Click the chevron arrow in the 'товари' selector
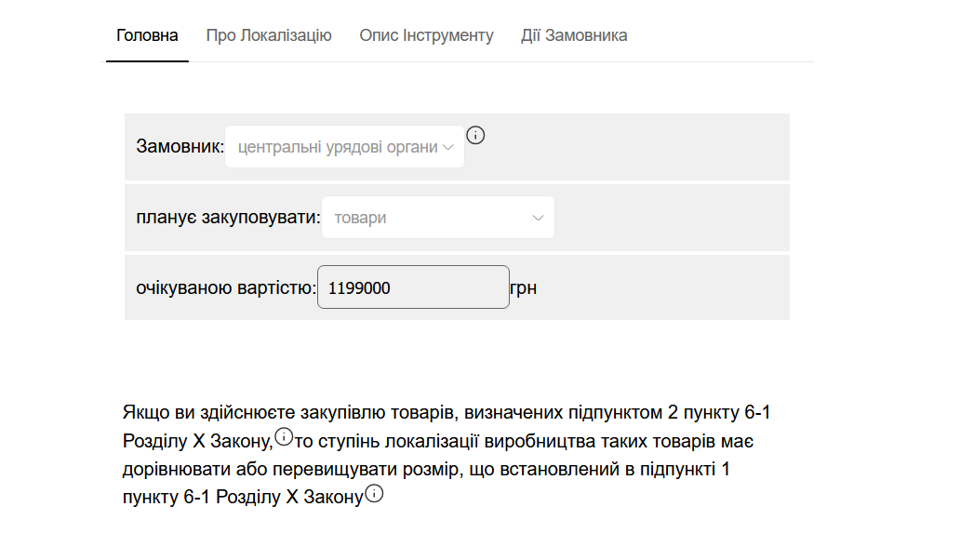973x560 pixels. click(538, 218)
